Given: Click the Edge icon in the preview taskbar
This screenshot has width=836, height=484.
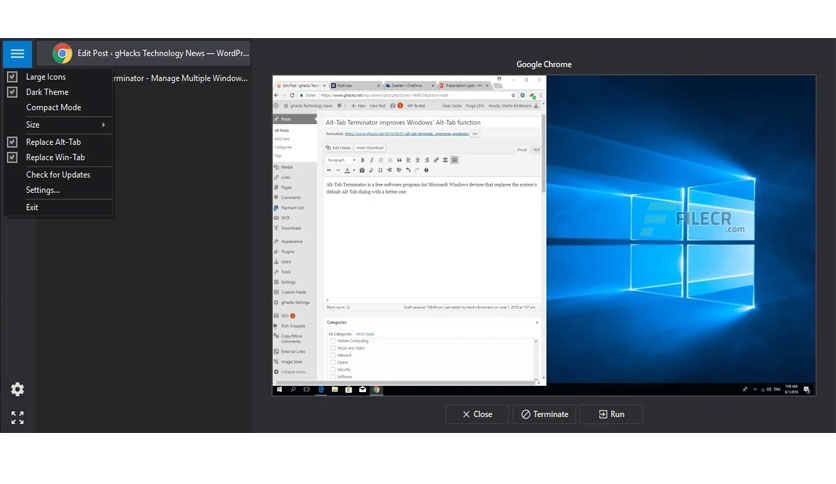Looking at the screenshot, I should point(321,390).
